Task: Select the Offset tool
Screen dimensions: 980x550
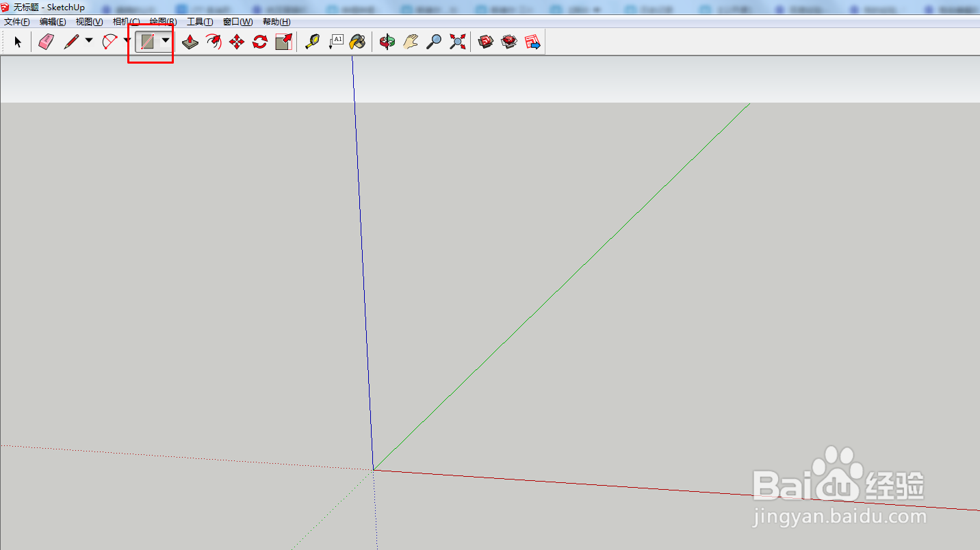Action: tap(214, 42)
